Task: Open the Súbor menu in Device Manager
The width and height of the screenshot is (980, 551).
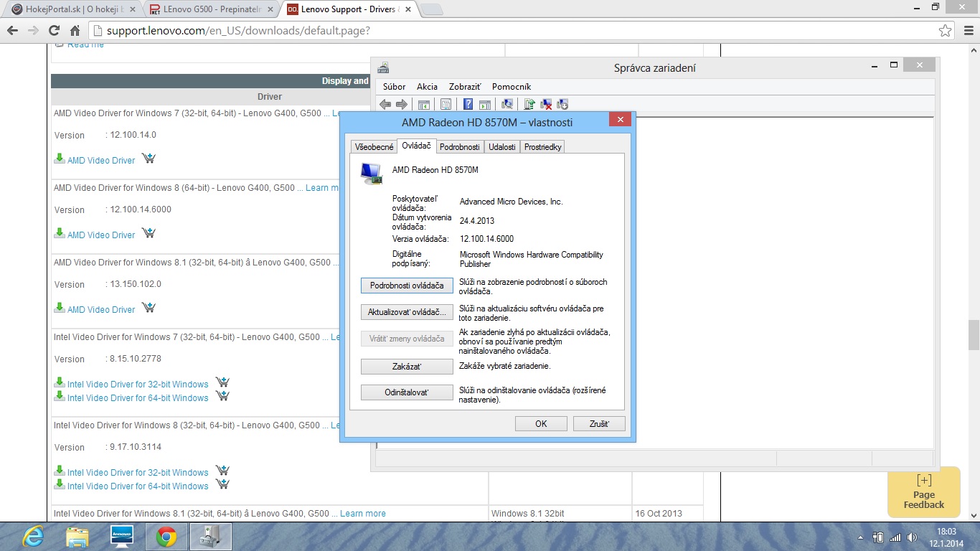Action: tap(395, 86)
